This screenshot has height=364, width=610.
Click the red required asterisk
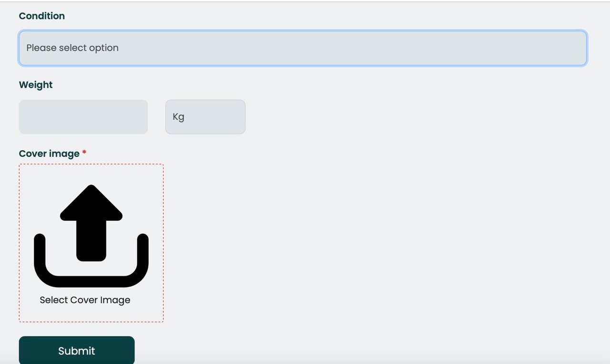84,153
